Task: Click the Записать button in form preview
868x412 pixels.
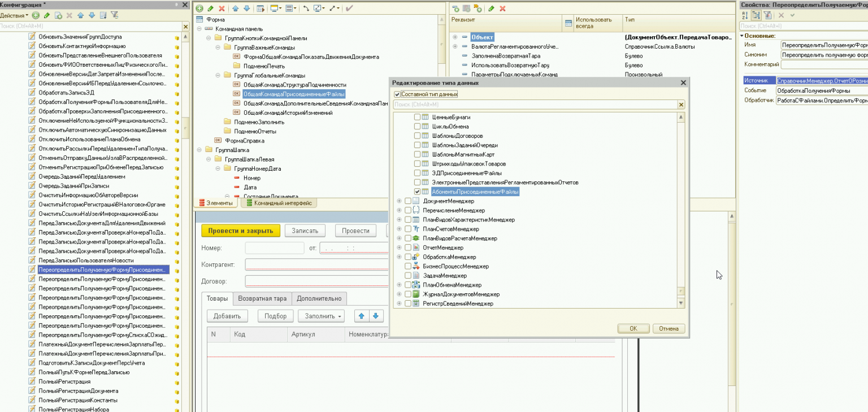Action: [x=305, y=231]
